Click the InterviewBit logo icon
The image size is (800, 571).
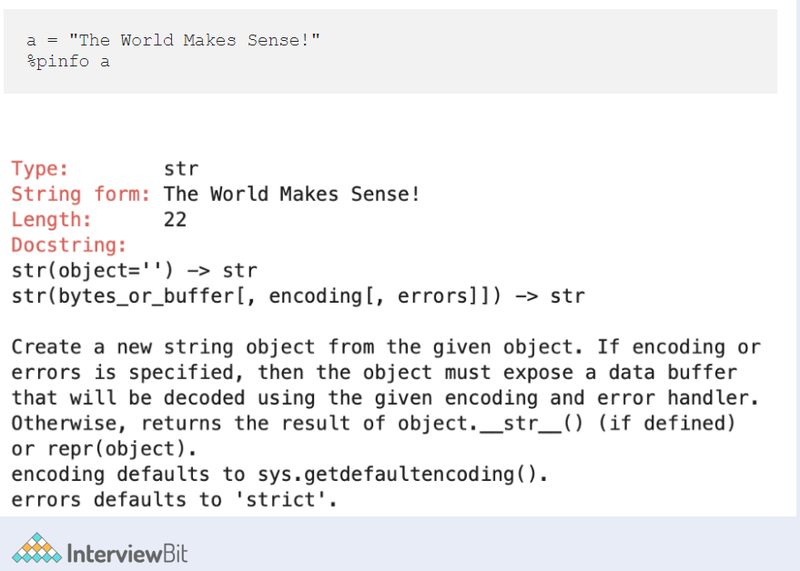tap(36, 550)
